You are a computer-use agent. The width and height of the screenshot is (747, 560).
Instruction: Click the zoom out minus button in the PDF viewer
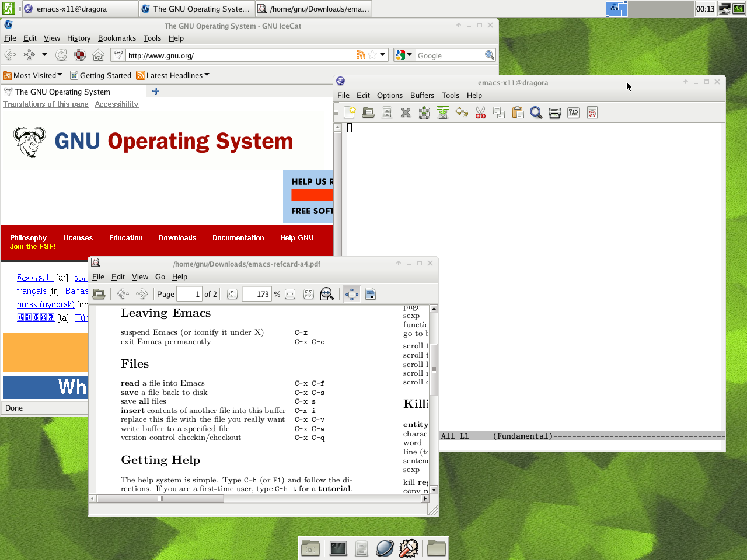290,294
